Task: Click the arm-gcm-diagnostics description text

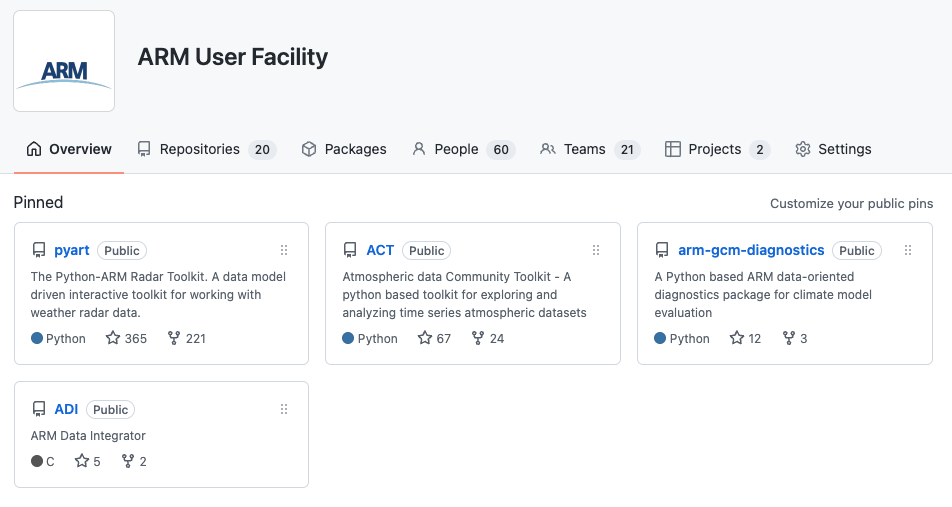Action: coord(763,294)
